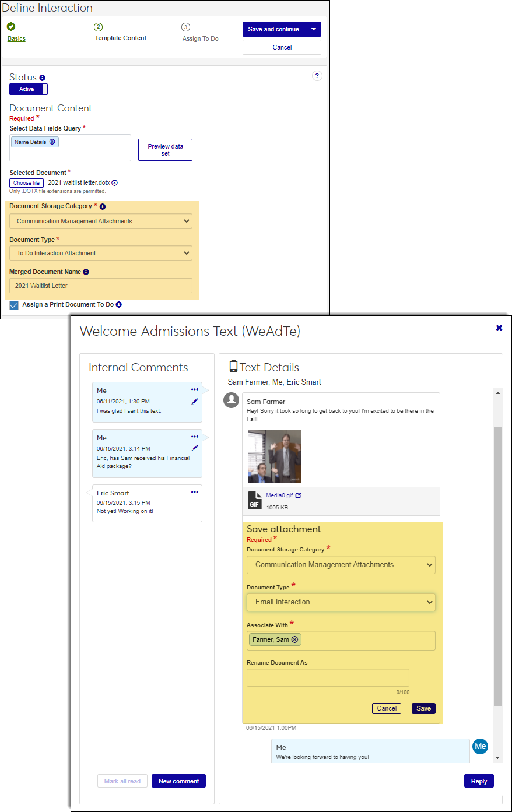Click the Rename Document As field
The height and width of the screenshot is (812, 512).
(x=328, y=677)
